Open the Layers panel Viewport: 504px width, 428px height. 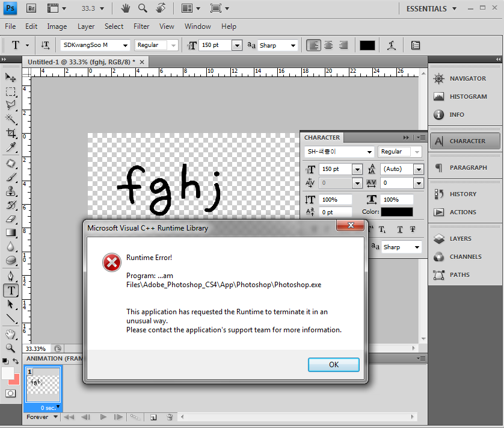(x=465, y=239)
